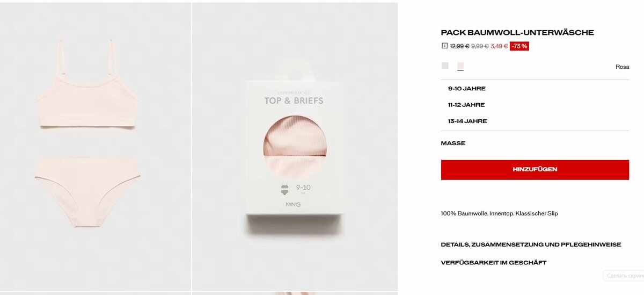Screen dimensions: 644x295
Task: Click the discounted 3,49 € price
Action: point(499,46)
